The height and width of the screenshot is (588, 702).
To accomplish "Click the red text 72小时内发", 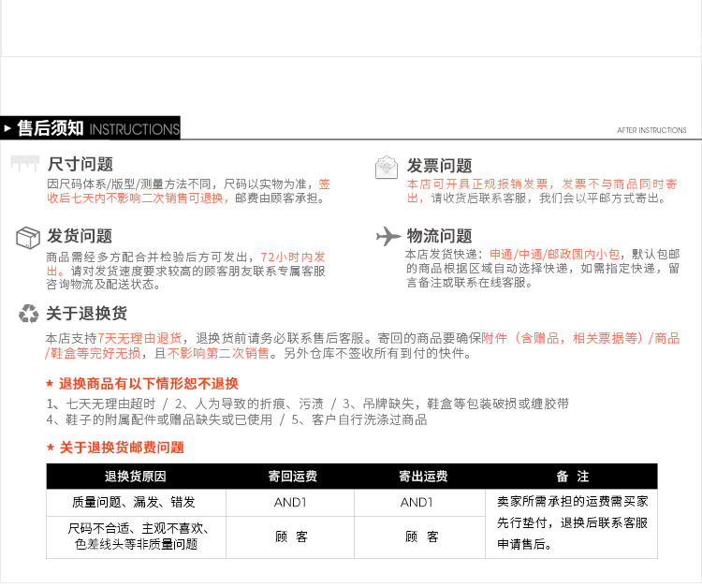I will tap(293, 257).
